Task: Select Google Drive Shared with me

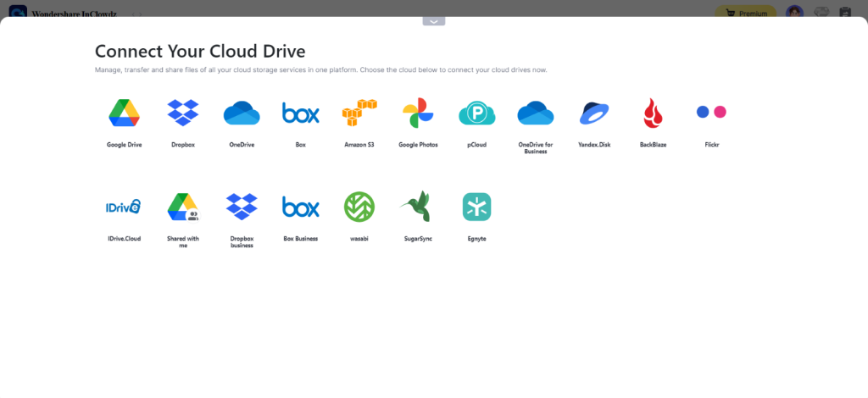Action: coord(183,207)
